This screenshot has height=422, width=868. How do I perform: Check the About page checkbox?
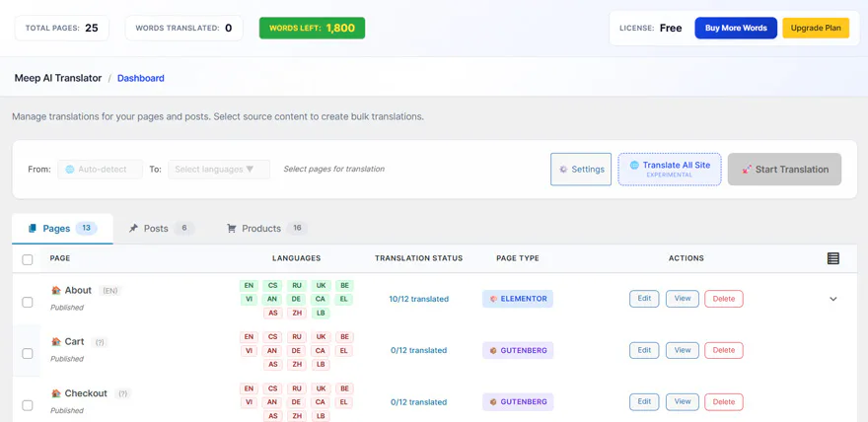(28, 302)
